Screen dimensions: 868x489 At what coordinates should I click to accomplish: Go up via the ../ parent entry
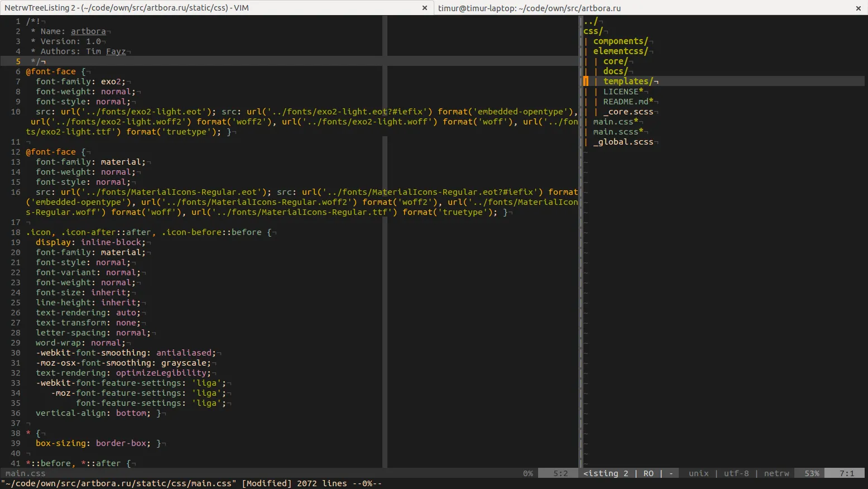tap(591, 21)
